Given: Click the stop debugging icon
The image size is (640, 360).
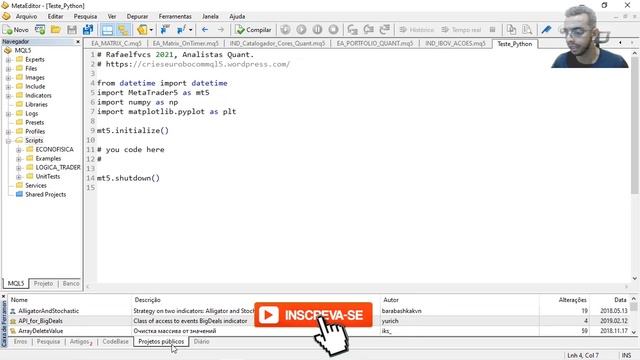Looking at the screenshot, I should pyautogui.click(x=333, y=29).
